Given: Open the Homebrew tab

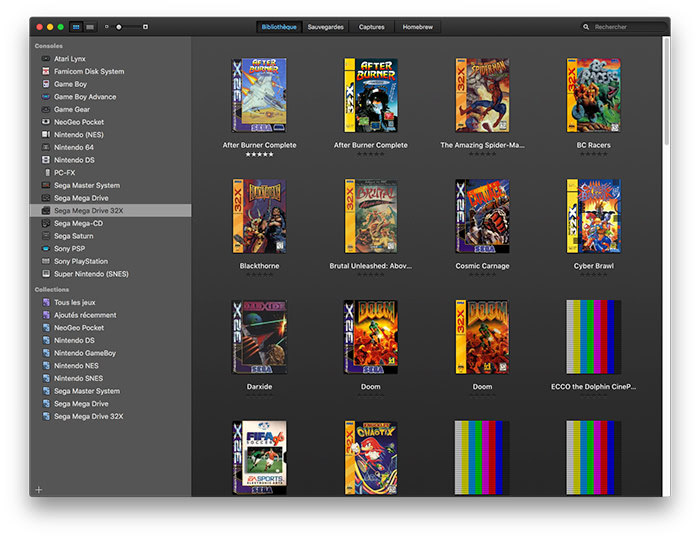Looking at the screenshot, I should (x=417, y=27).
